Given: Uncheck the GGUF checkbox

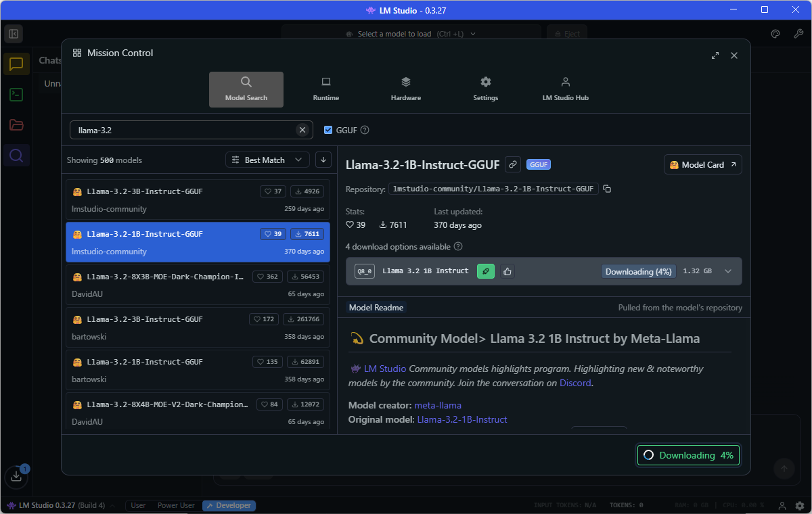Looking at the screenshot, I should (x=328, y=130).
